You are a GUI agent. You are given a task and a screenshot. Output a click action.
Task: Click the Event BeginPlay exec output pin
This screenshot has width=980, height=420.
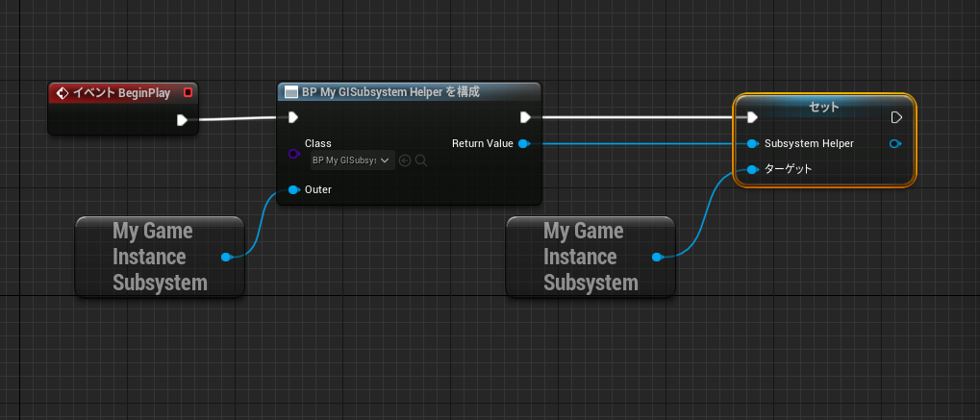pyautogui.click(x=182, y=120)
